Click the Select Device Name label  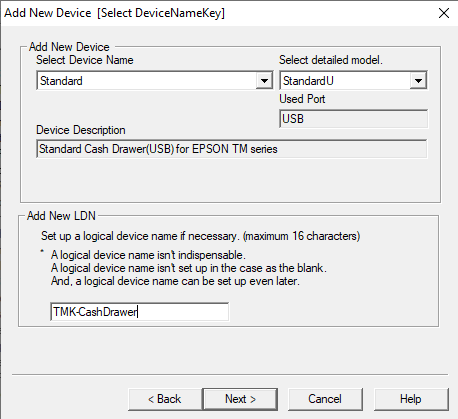[85, 60]
